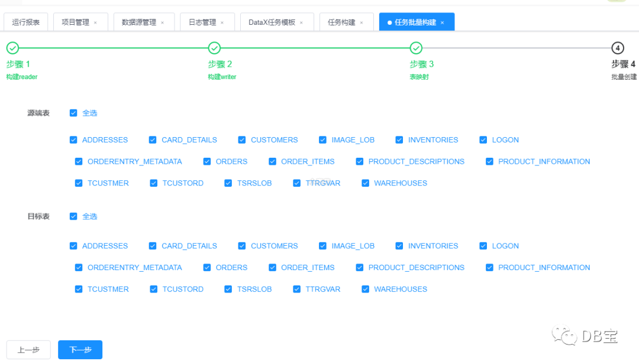Click the step 3 completed check icon
Screen dimensions: 639x364
click(416, 48)
